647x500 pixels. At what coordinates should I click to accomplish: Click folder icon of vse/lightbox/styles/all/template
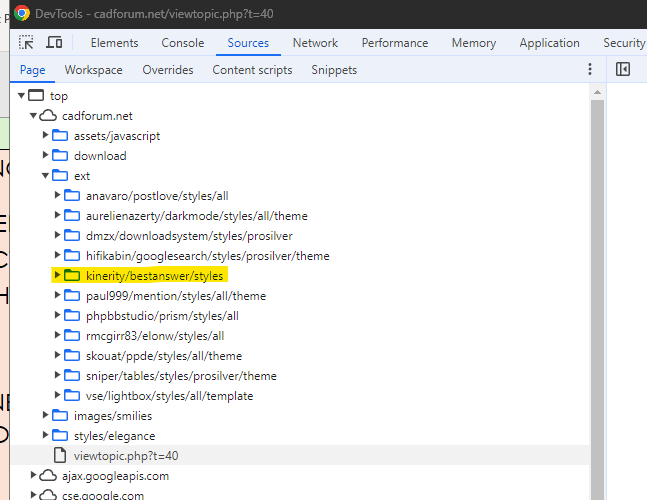72,396
